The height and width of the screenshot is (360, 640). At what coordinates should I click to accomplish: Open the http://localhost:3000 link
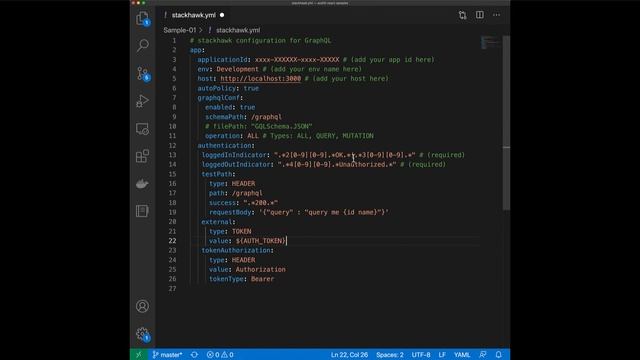(260, 79)
